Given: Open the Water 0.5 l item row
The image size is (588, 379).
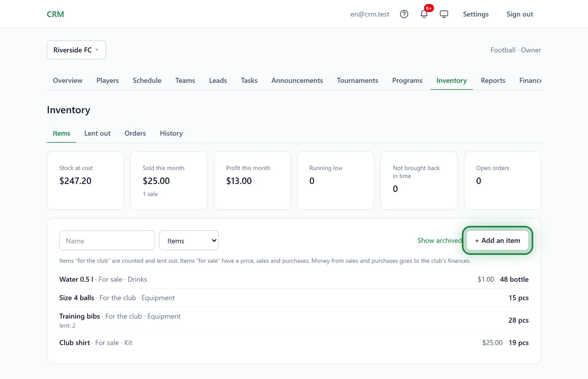Looking at the screenshot, I should coord(294,279).
